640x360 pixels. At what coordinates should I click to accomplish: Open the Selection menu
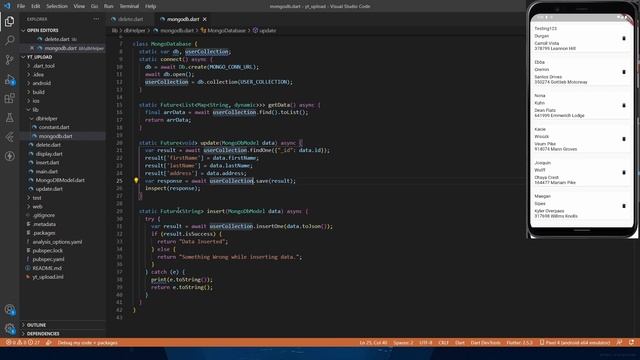click(x=57, y=6)
